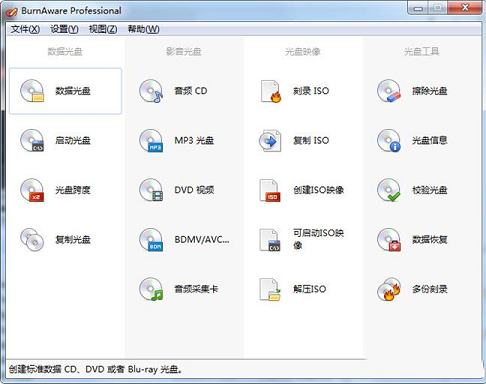Image resolution: width=486 pixels, height=384 pixels.
Task: Close the BurnAware Professional window
Action: point(466,8)
